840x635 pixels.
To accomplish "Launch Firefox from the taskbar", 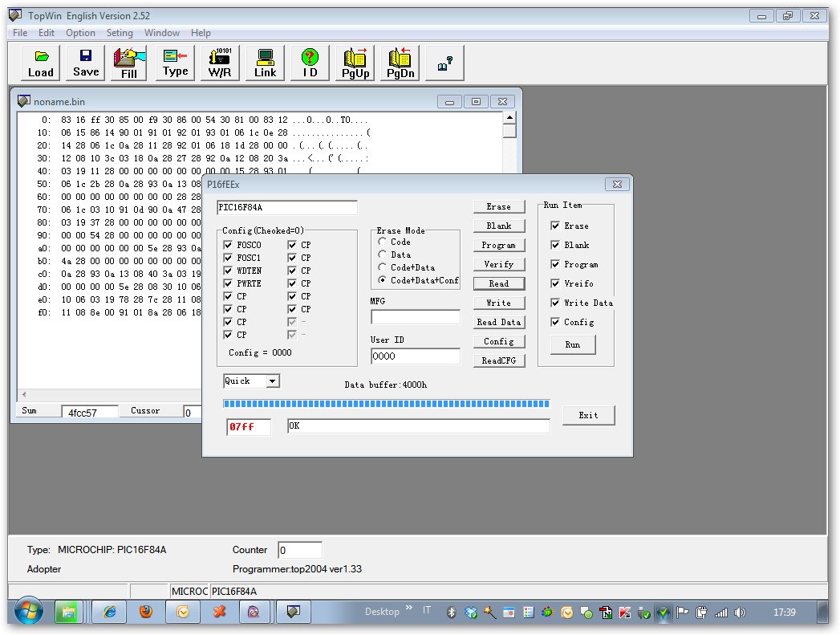I will pos(146,612).
